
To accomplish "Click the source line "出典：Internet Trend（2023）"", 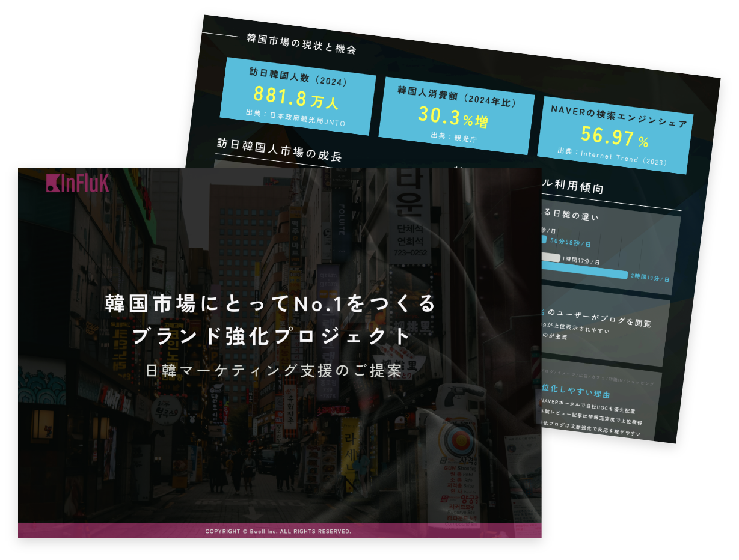I will coord(613,157).
